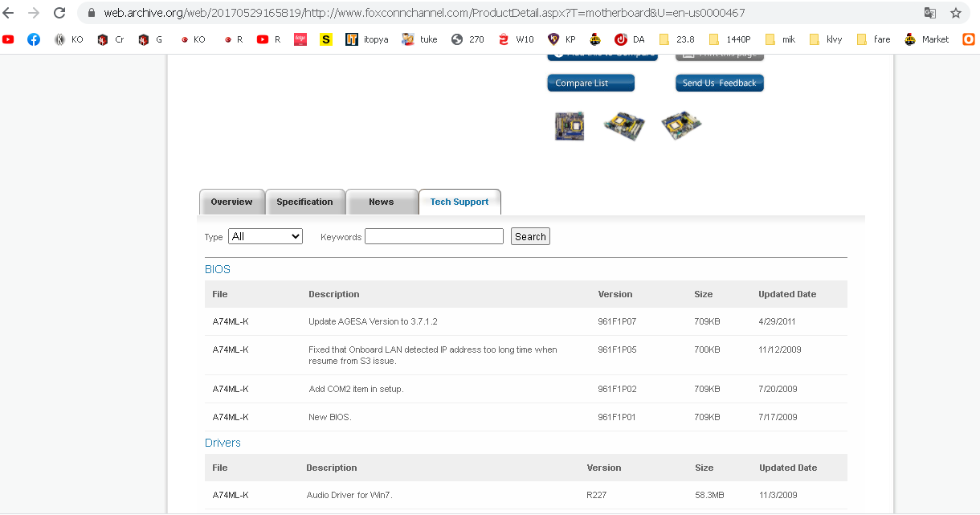Click A74ML-K file for BIOS 961F1P01
The image size is (980, 515).
[231, 417]
